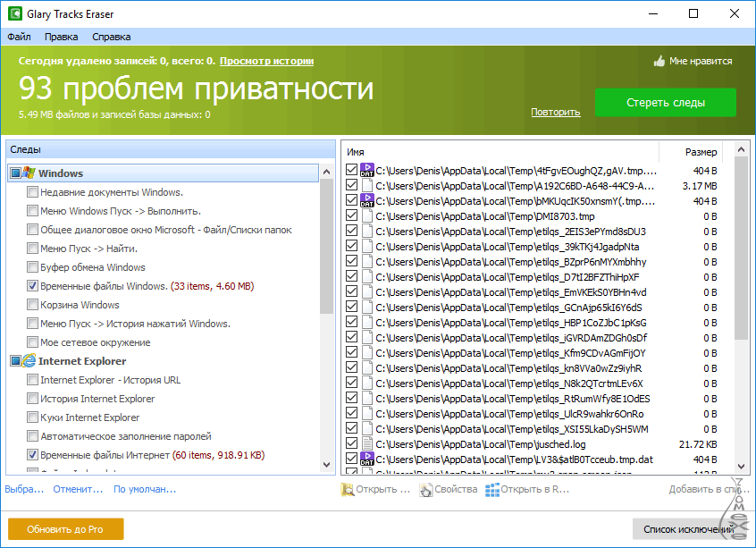This screenshot has height=548, width=756.
Task: Click the По умолчан… link
Action: pyautogui.click(x=145, y=489)
